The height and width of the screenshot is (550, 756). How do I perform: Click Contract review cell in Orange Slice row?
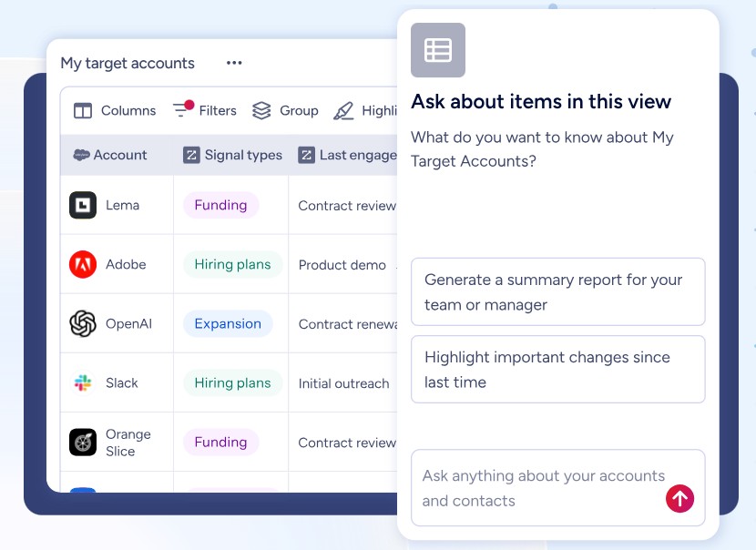(x=347, y=443)
